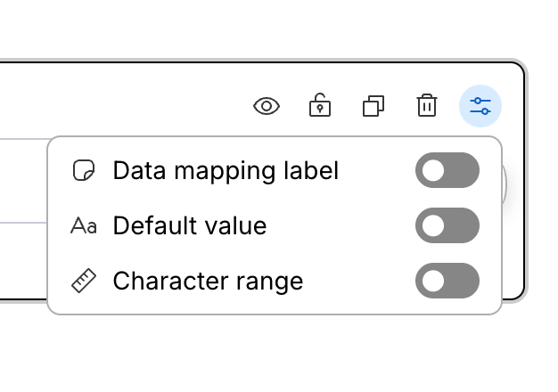Click the unlocked padlock icon
The image size is (558, 392).
[320, 106]
